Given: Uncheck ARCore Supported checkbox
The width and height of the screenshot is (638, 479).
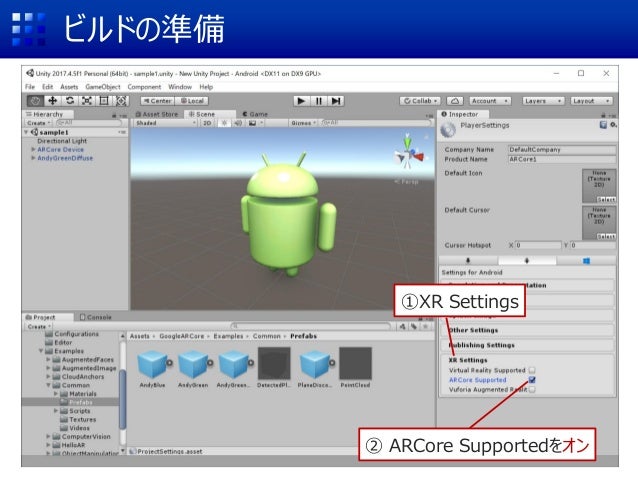Looking at the screenshot, I should [532, 380].
